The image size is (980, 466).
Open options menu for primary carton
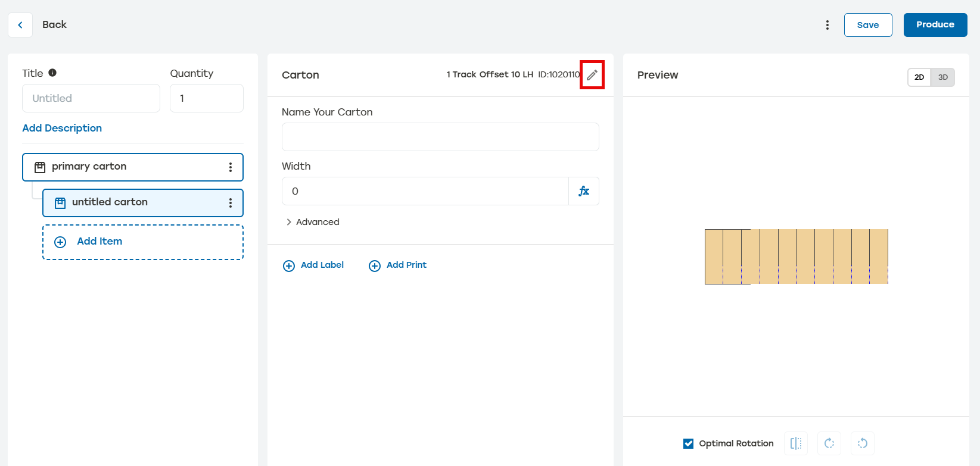231,167
